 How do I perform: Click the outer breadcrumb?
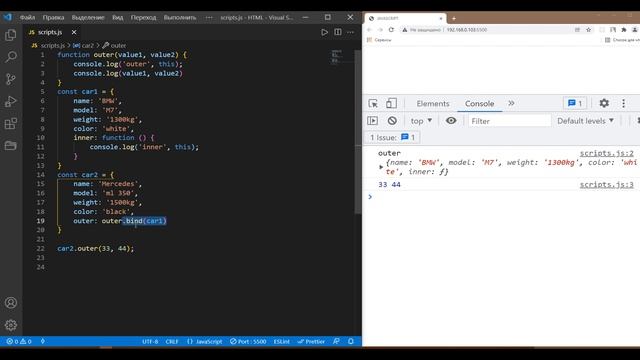tap(114, 46)
